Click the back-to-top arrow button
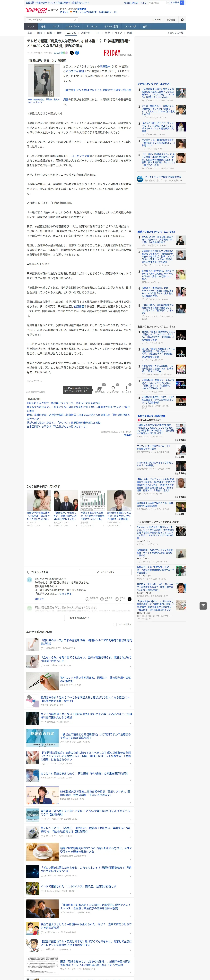The height and width of the screenshot is (980, 210). click(x=203, y=606)
